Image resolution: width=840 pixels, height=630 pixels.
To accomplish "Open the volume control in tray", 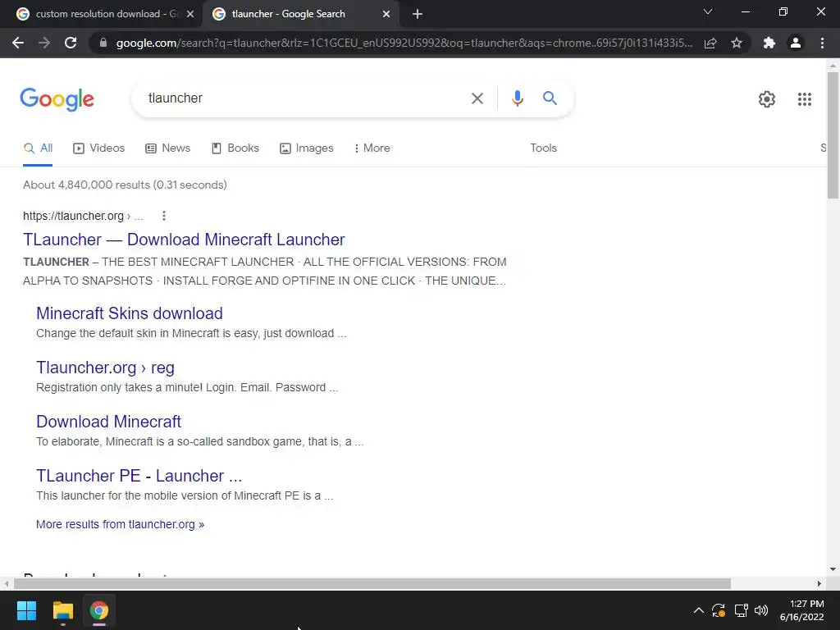I will click(x=761, y=610).
